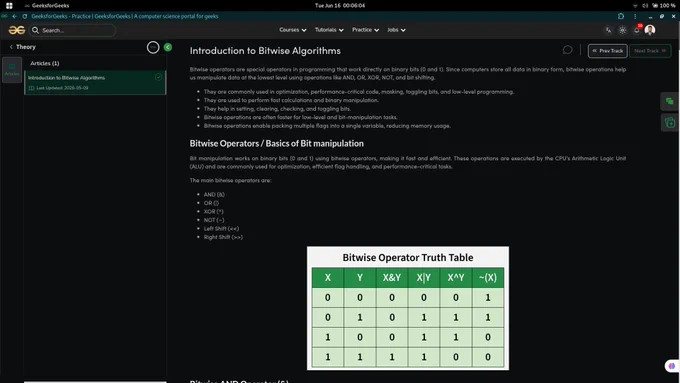Image resolution: width=680 pixels, height=383 pixels.
Task: Open the user profile avatar
Action: pos(650,29)
